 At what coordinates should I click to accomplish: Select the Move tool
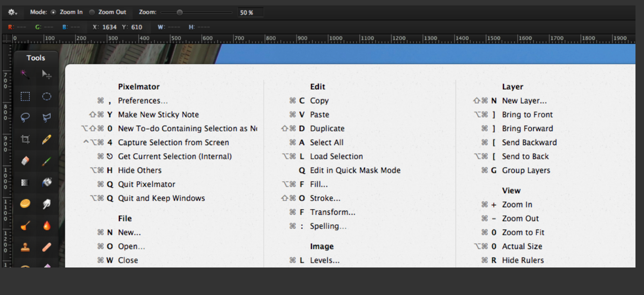coord(46,74)
